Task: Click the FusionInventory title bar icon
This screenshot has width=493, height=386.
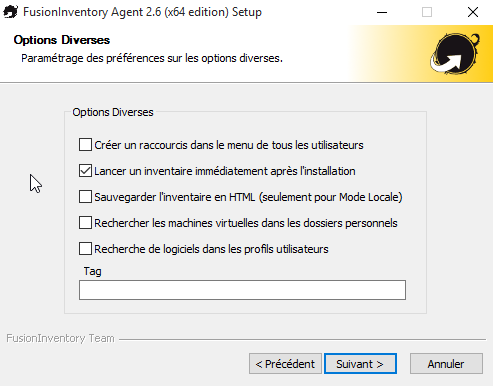Action: point(10,12)
